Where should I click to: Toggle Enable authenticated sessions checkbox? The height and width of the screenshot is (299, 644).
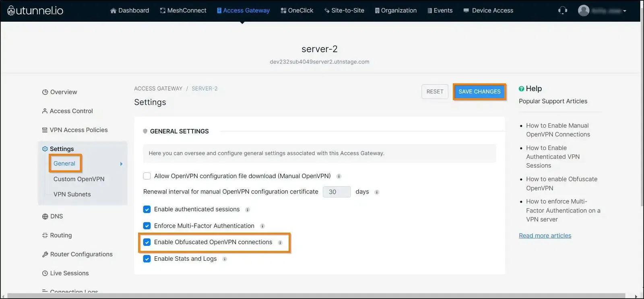point(147,210)
